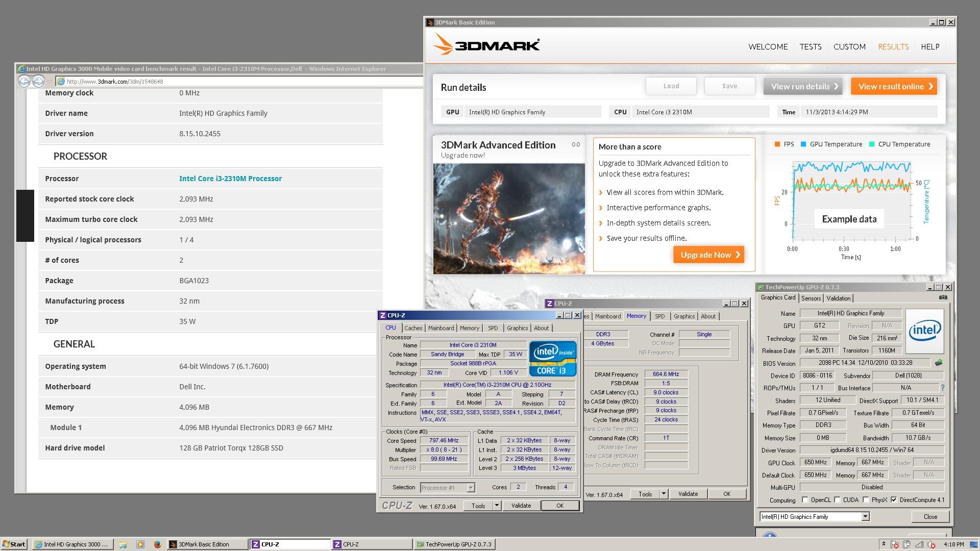Click the 3DMark Advanced Edition artwork thumbnail
This screenshot has height=551, width=980.
[x=509, y=218]
